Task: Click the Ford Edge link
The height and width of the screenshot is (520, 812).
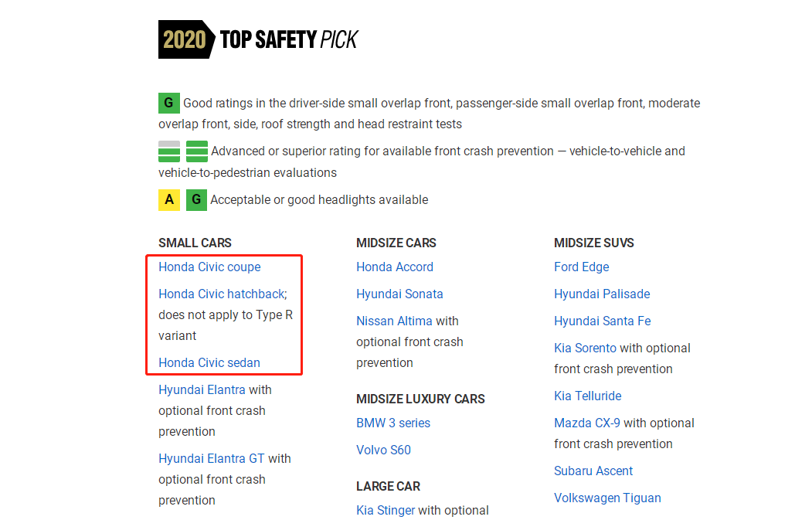Action: point(581,267)
